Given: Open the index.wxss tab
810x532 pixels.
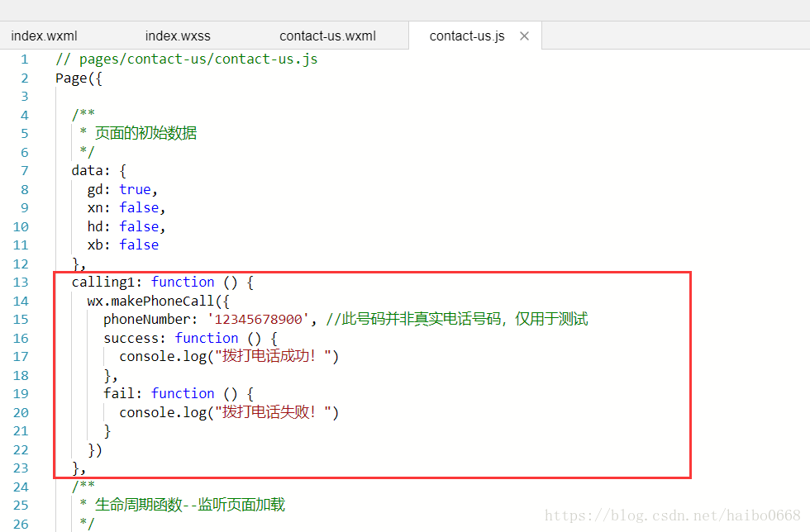Looking at the screenshot, I should (178, 36).
